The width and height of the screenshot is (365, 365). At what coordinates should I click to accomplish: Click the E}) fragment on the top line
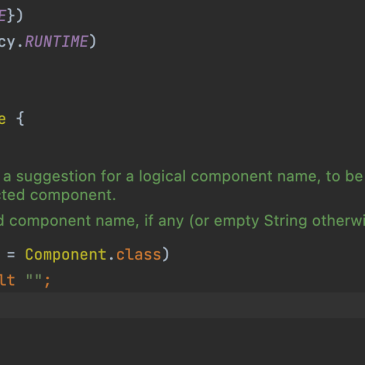pyautogui.click(x=11, y=16)
